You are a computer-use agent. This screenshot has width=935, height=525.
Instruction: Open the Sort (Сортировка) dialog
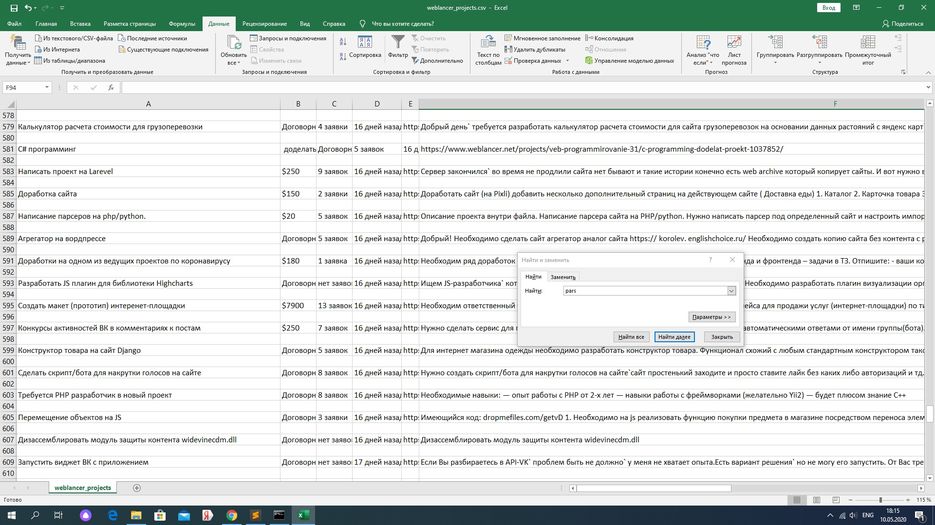tap(365, 47)
